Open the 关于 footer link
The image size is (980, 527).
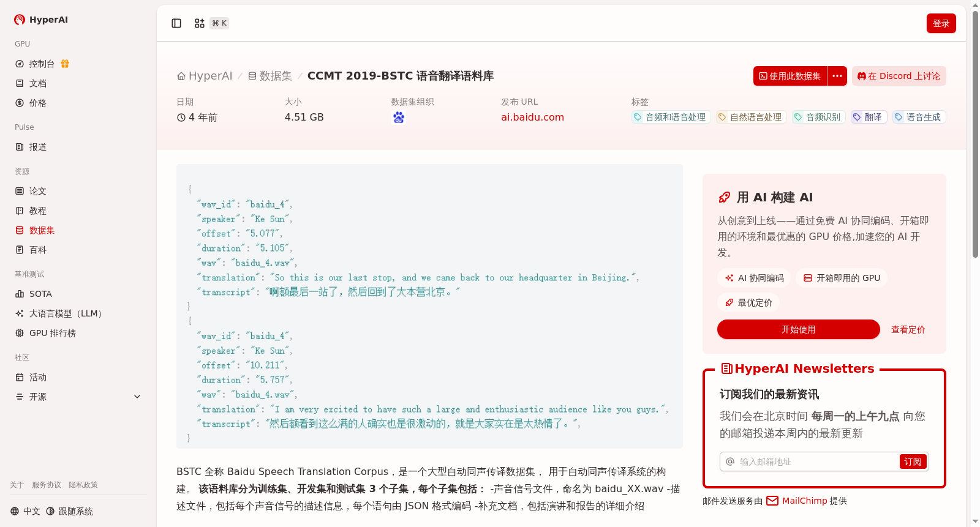coord(17,485)
